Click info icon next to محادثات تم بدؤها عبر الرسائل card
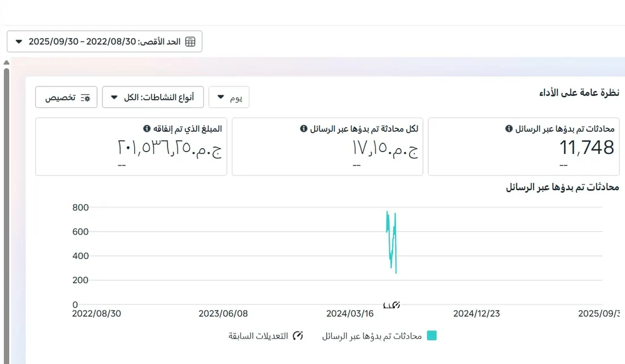This screenshot has width=625, height=364. [x=509, y=129]
